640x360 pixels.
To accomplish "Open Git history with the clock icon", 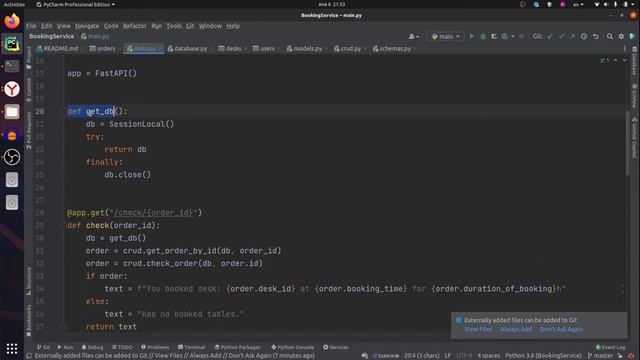I will point(584,36).
